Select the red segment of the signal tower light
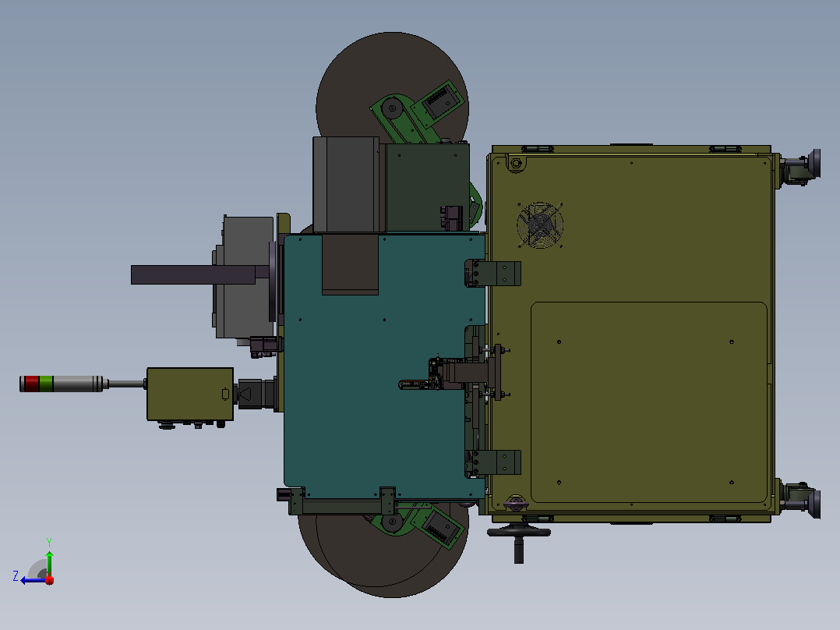The width and height of the screenshot is (840, 630). (x=32, y=384)
